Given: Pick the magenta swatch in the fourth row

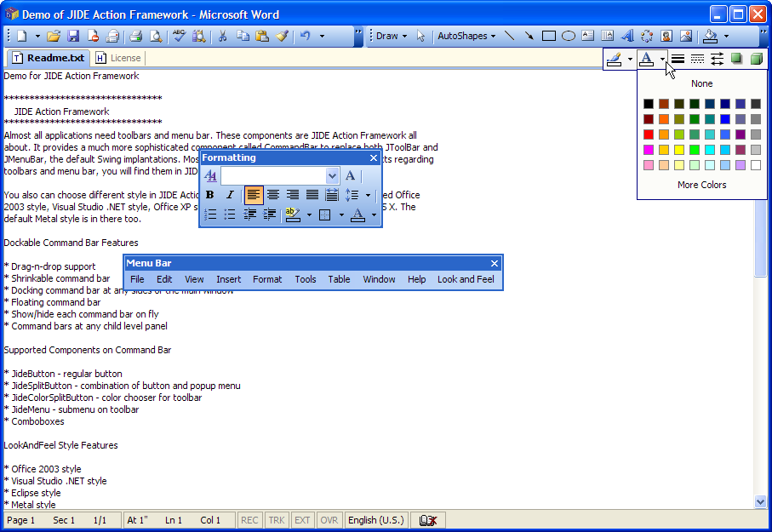Looking at the screenshot, I should click(x=649, y=150).
